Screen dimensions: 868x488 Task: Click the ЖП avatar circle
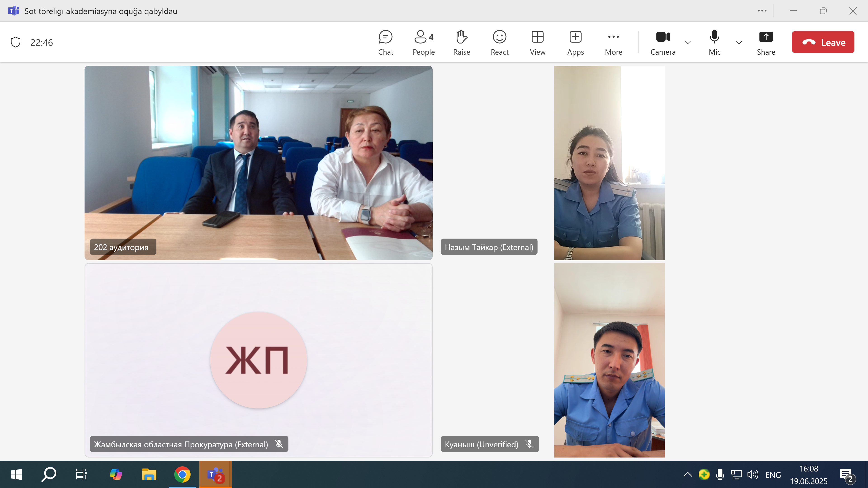(258, 360)
